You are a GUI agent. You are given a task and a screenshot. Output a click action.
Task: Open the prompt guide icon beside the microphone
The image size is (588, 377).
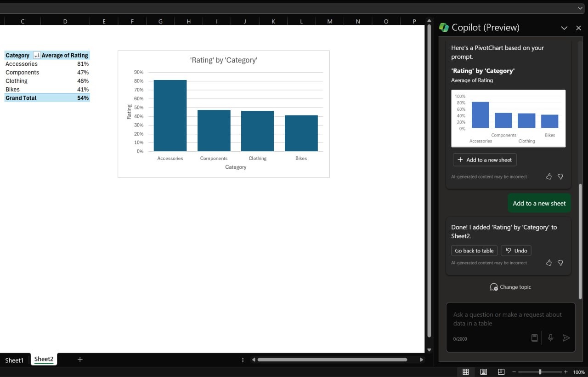point(534,337)
